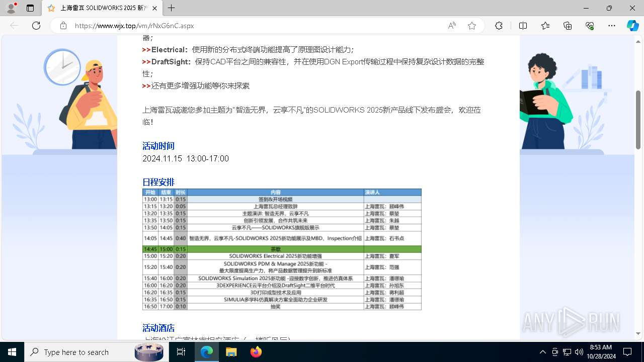The height and width of the screenshot is (362, 644).
Task: Open the Windows Start menu
Action: click(12, 352)
